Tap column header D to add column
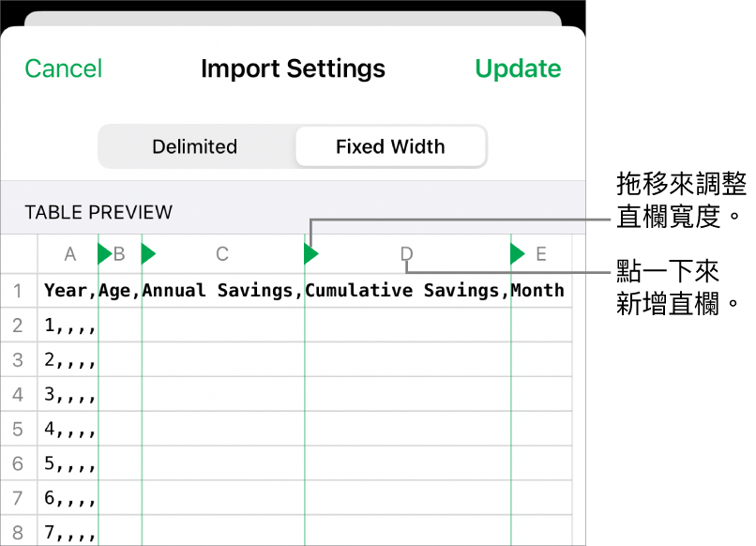 click(406, 254)
